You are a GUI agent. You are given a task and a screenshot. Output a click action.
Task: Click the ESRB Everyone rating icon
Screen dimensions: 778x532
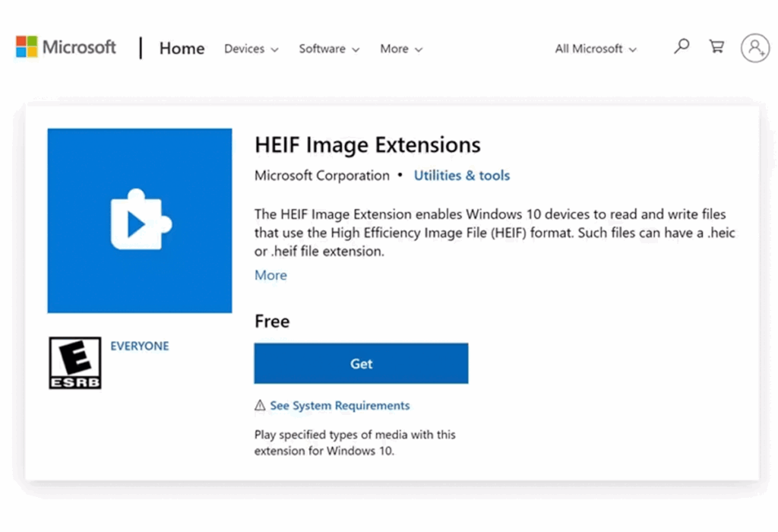point(74,363)
